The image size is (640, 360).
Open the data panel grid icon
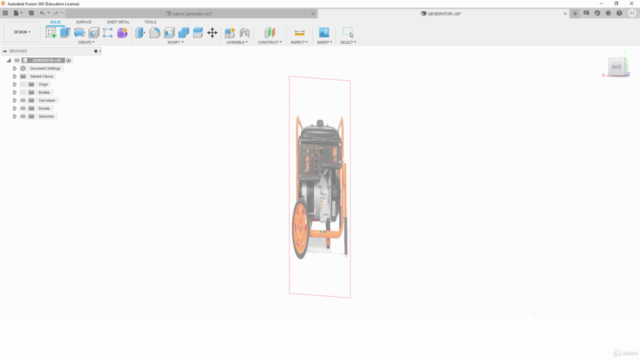point(5,13)
